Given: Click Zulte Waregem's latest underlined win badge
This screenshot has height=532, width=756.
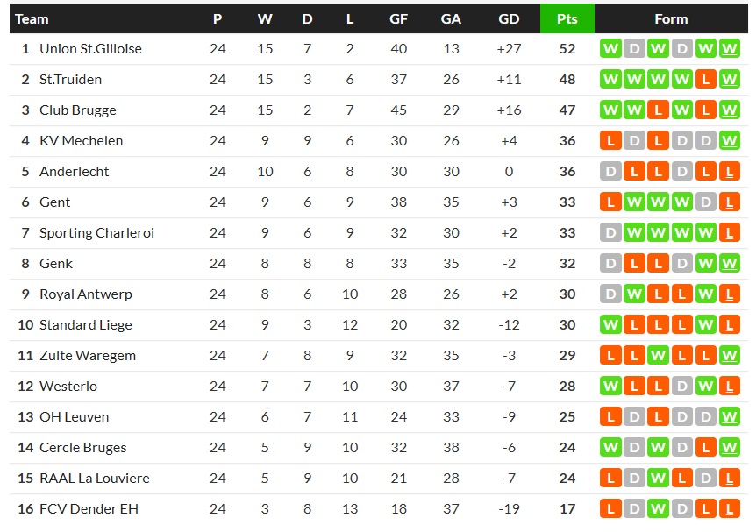Looking at the screenshot, I should 729,356.
